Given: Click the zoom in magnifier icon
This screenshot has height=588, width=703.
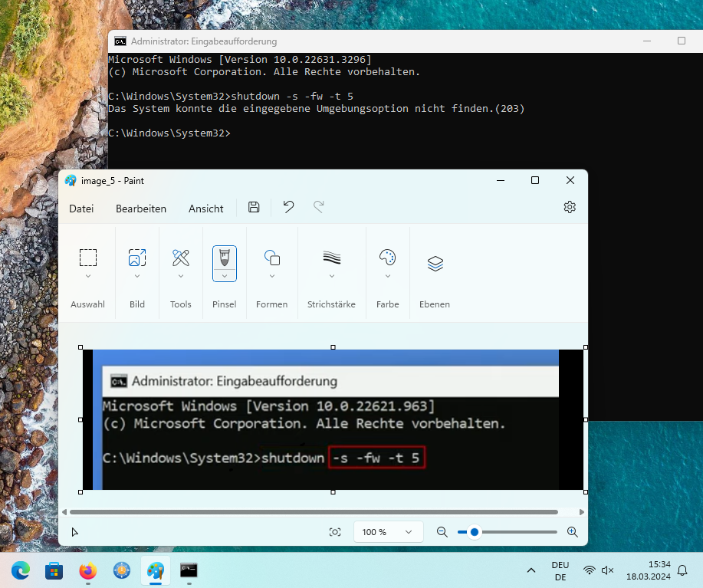Looking at the screenshot, I should [x=572, y=532].
